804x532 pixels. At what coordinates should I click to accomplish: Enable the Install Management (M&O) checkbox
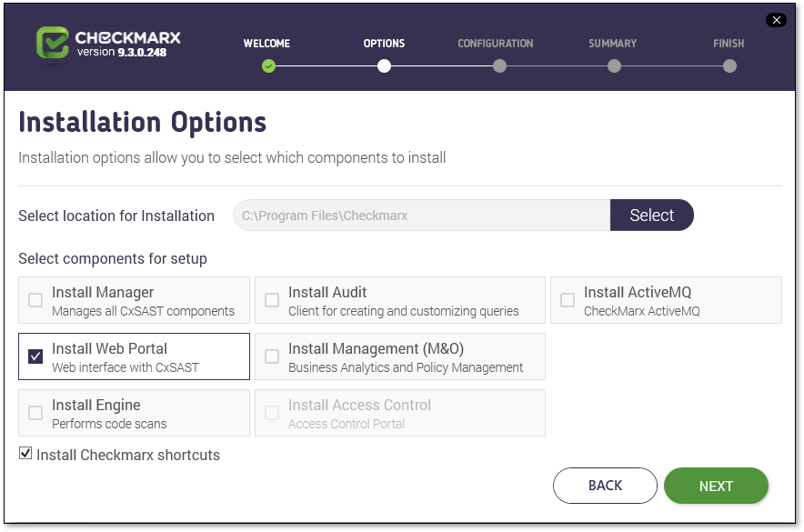coord(272,356)
